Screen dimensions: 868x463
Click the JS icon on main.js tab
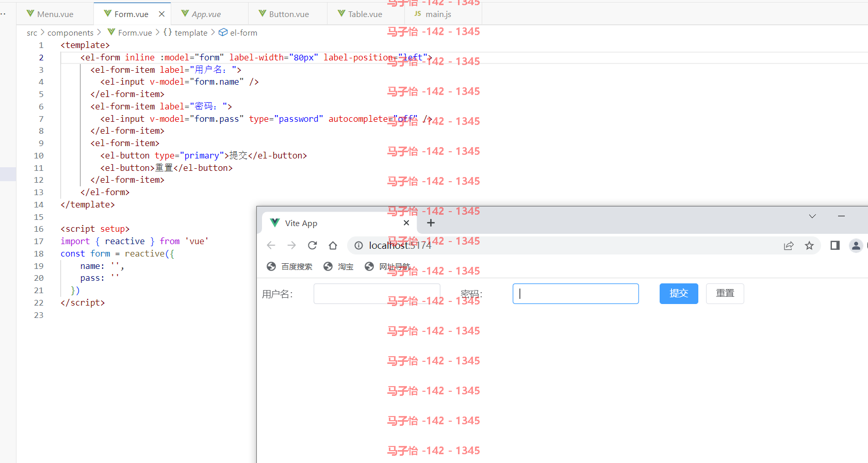tap(418, 14)
